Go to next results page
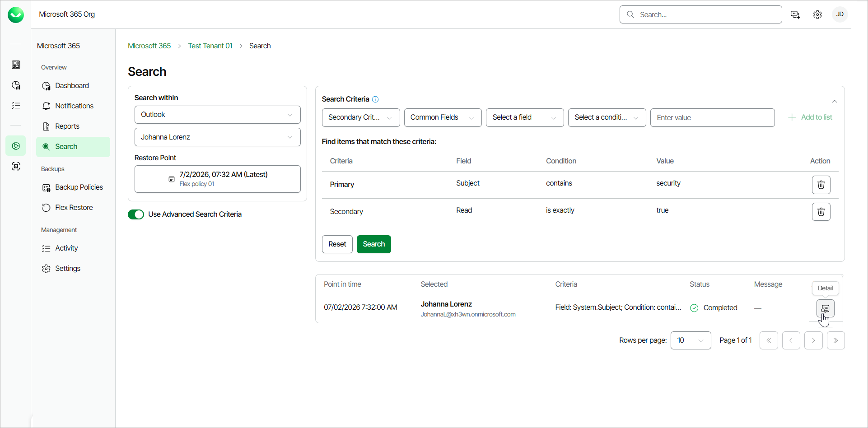Viewport: 868px width, 428px height. [x=813, y=340]
